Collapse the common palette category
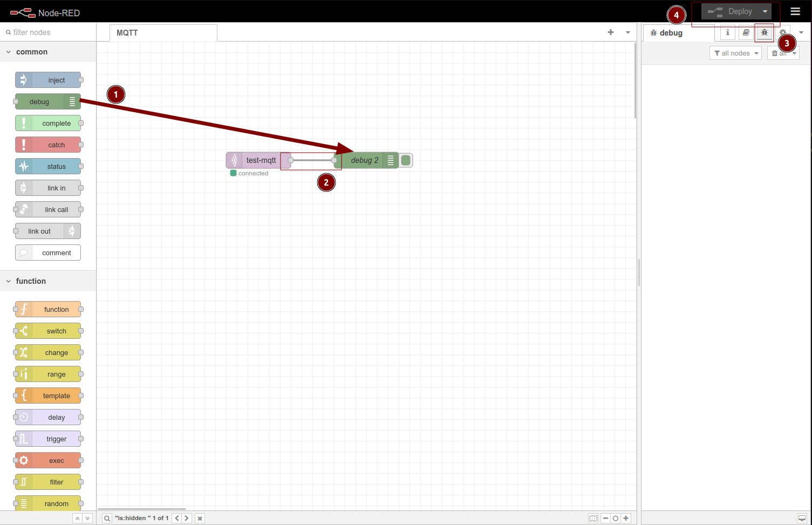 pos(9,52)
